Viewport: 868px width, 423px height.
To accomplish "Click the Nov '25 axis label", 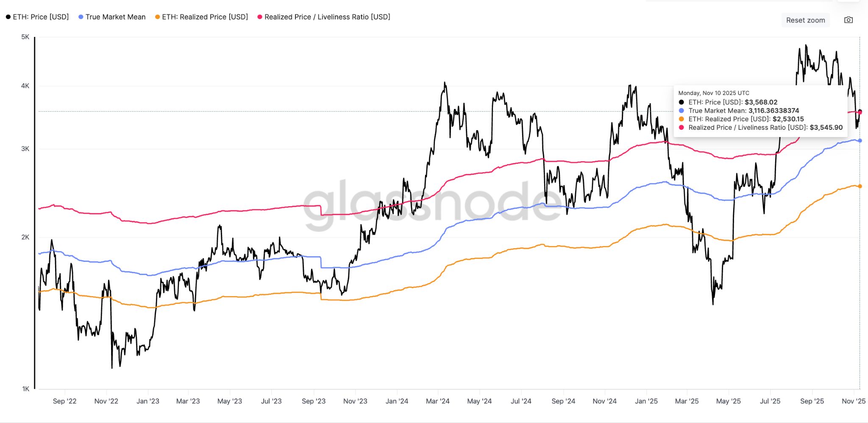I will [x=853, y=401].
